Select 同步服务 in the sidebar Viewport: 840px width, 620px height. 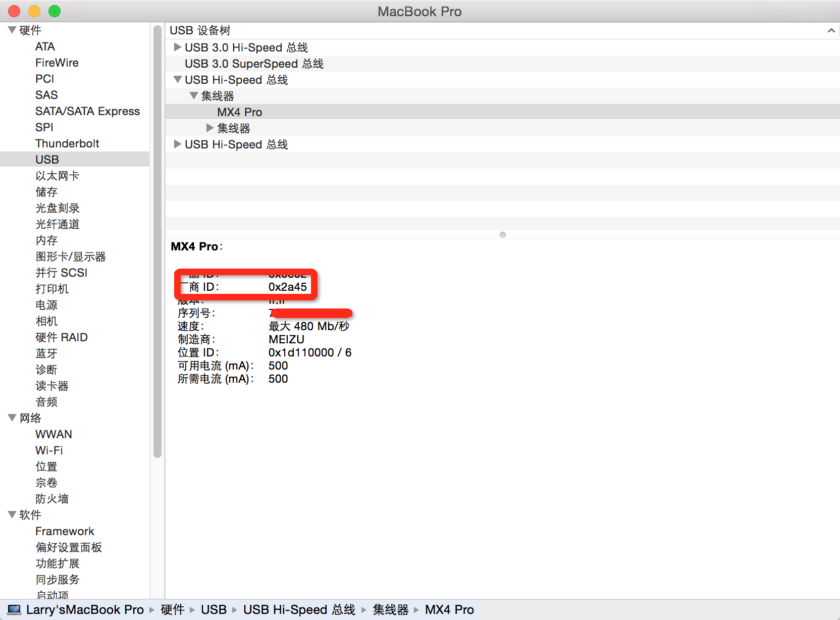click(x=58, y=580)
